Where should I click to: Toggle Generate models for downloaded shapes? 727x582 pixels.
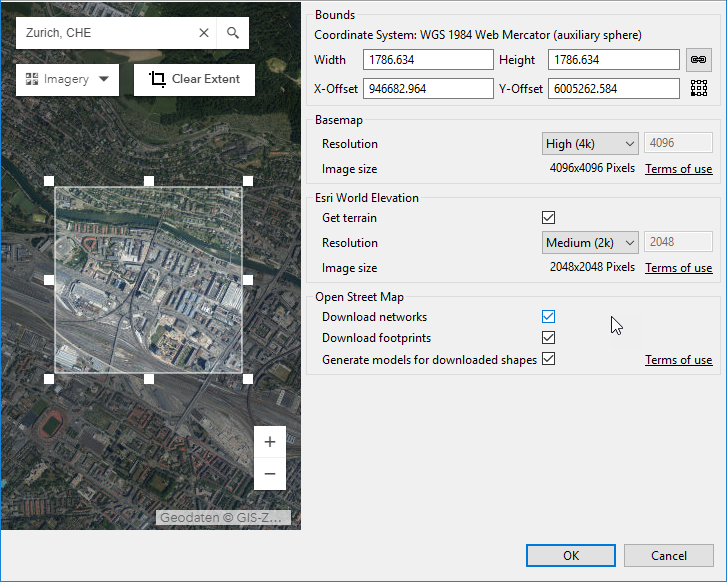pyautogui.click(x=548, y=359)
